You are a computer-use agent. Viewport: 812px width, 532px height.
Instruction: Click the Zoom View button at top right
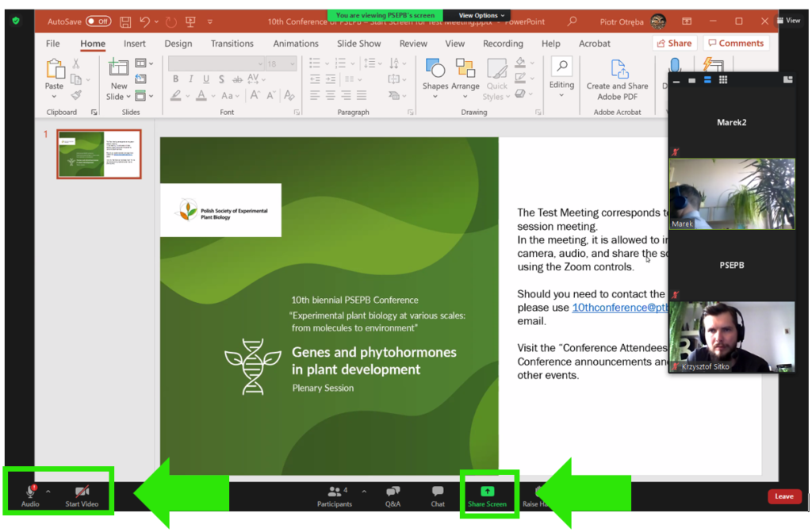(x=789, y=20)
